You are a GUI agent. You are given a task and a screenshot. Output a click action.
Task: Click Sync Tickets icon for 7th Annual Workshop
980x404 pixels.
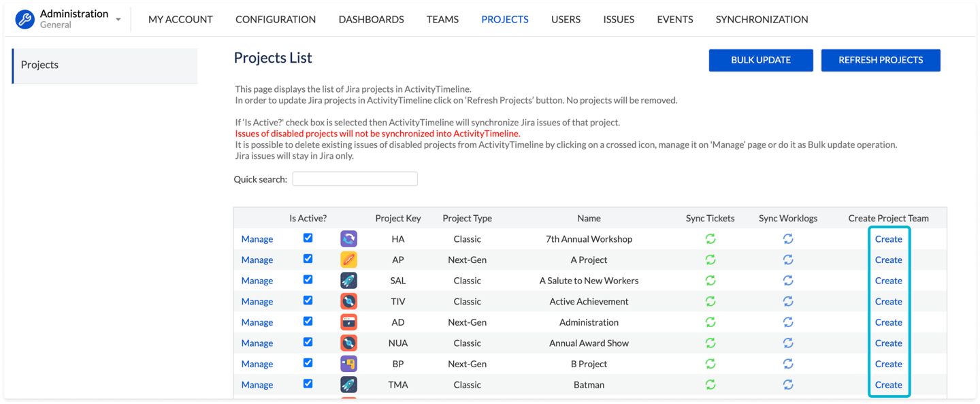(710, 239)
